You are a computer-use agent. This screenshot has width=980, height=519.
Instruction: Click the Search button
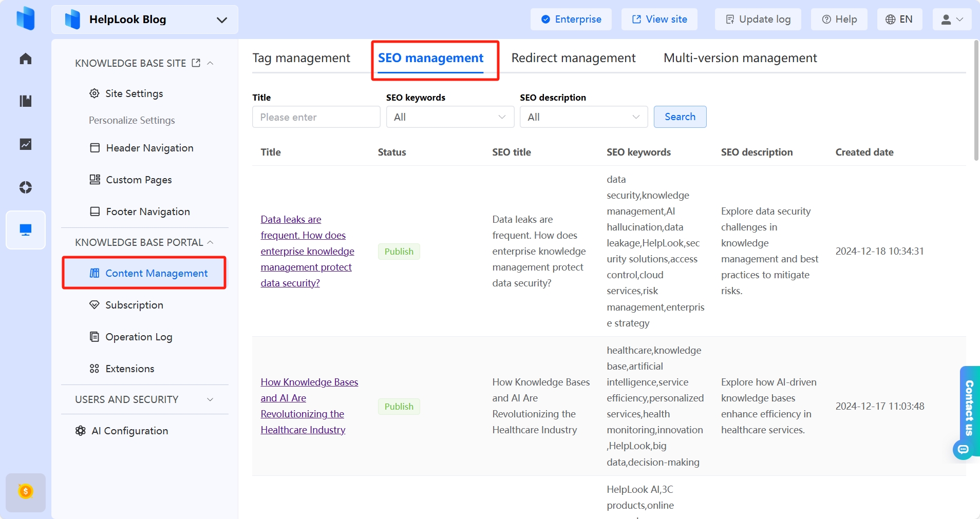(680, 117)
